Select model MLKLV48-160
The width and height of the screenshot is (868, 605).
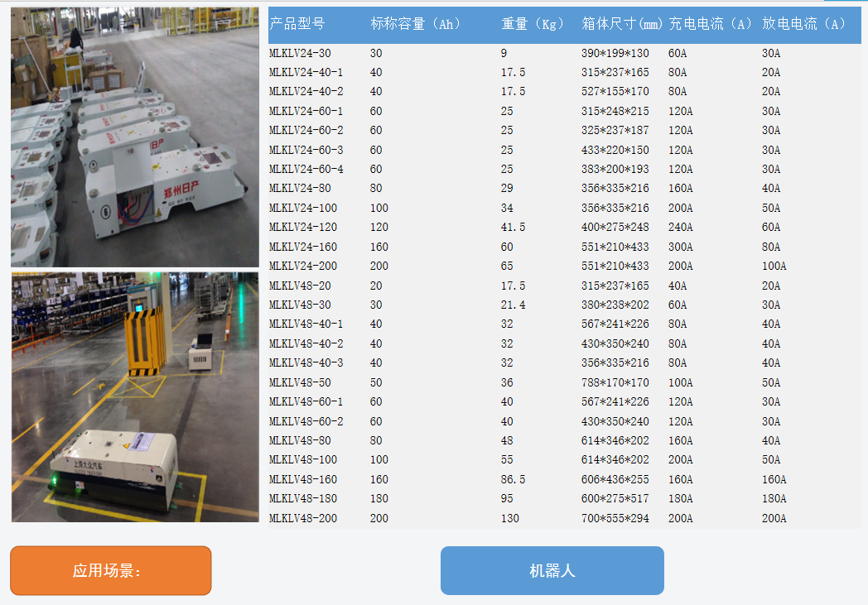point(303,479)
